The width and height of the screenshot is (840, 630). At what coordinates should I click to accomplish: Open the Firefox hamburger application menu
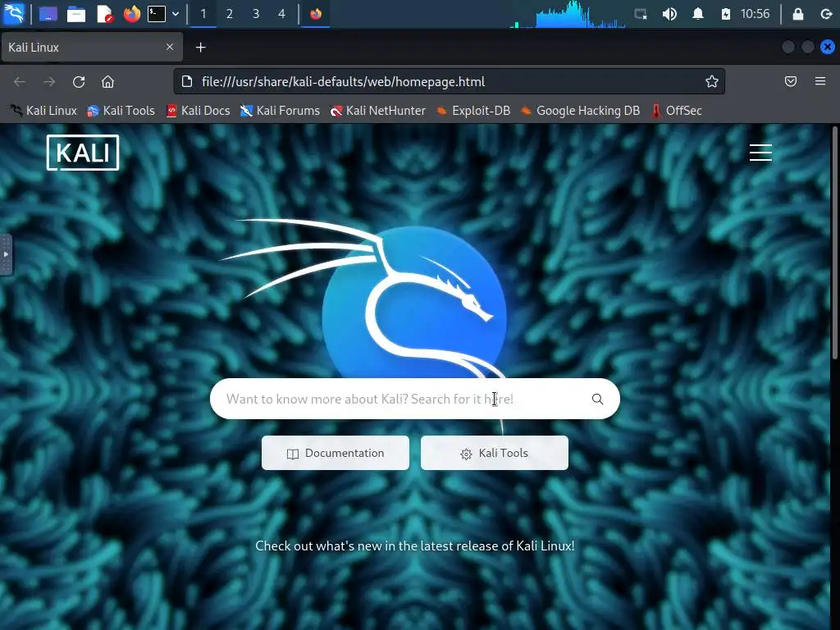click(x=820, y=81)
